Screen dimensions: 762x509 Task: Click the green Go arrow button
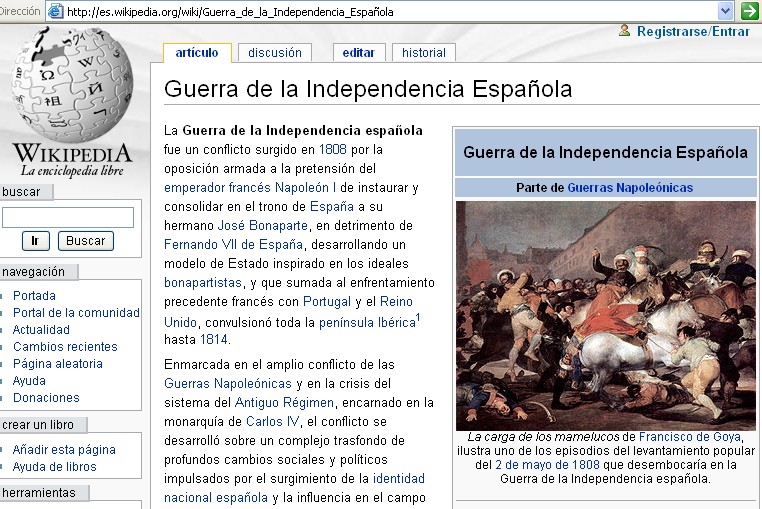[749, 11]
